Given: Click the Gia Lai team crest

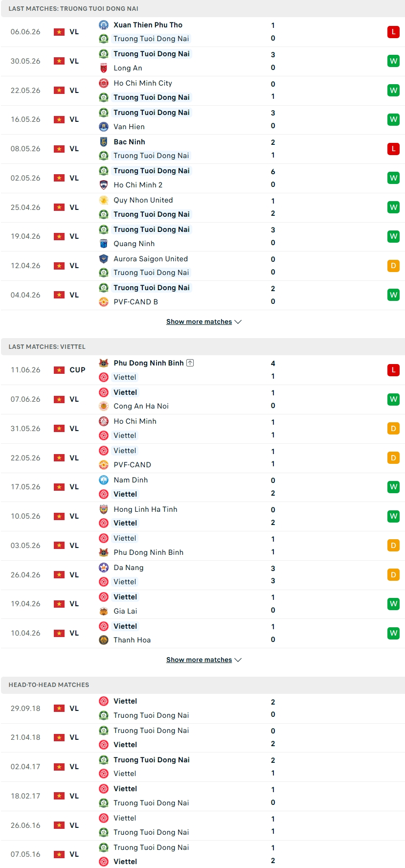Looking at the screenshot, I should (104, 611).
